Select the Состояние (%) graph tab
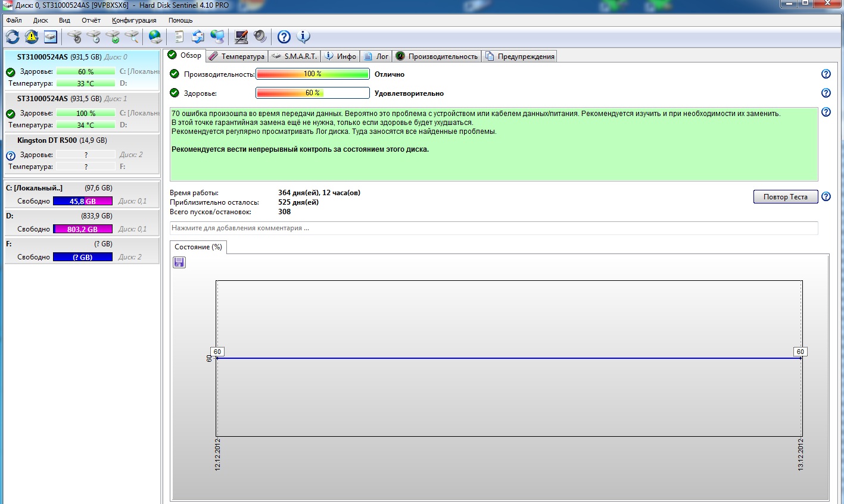This screenshot has height=504, width=844. click(x=198, y=247)
